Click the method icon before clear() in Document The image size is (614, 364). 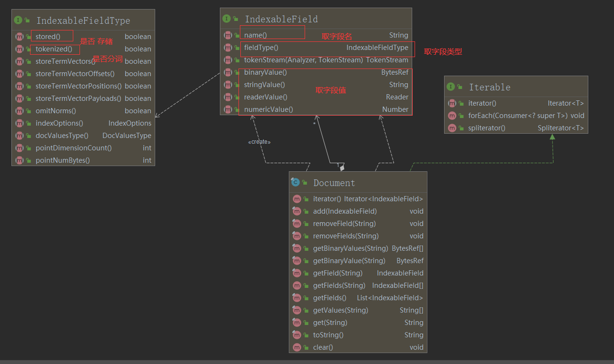pyautogui.click(x=297, y=347)
